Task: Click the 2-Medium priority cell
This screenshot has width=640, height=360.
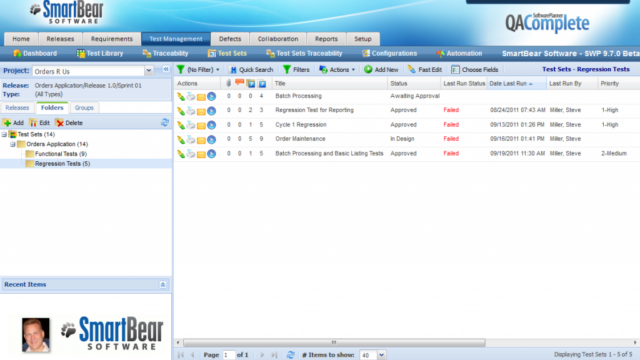Action: pos(613,154)
